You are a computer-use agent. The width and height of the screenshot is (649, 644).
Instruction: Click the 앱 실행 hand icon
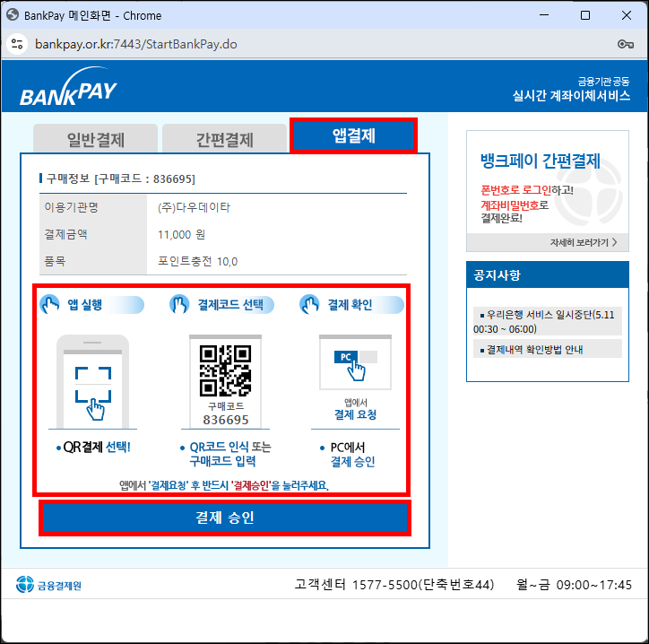coord(49,305)
